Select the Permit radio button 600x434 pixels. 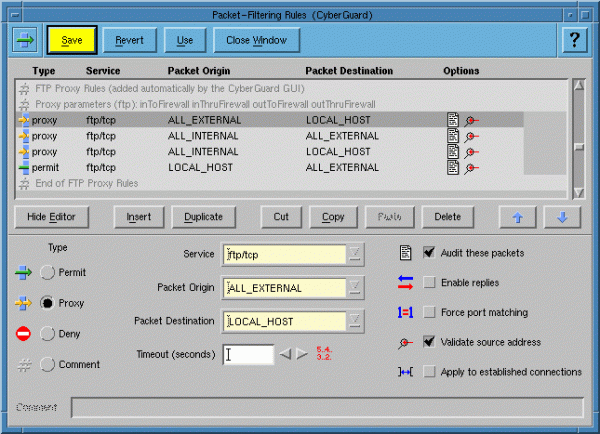47,272
